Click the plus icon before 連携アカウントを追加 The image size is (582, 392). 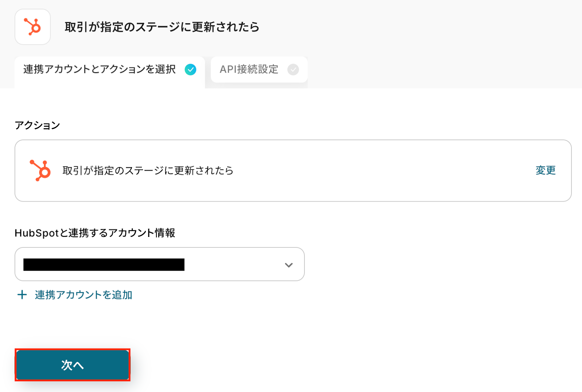[x=22, y=295]
